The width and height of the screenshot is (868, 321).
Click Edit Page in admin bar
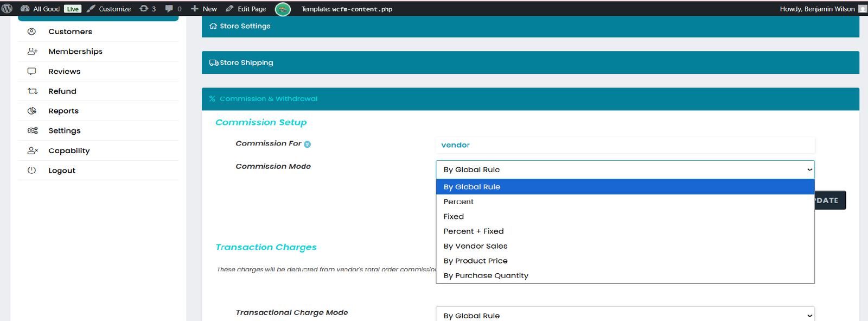coord(246,9)
